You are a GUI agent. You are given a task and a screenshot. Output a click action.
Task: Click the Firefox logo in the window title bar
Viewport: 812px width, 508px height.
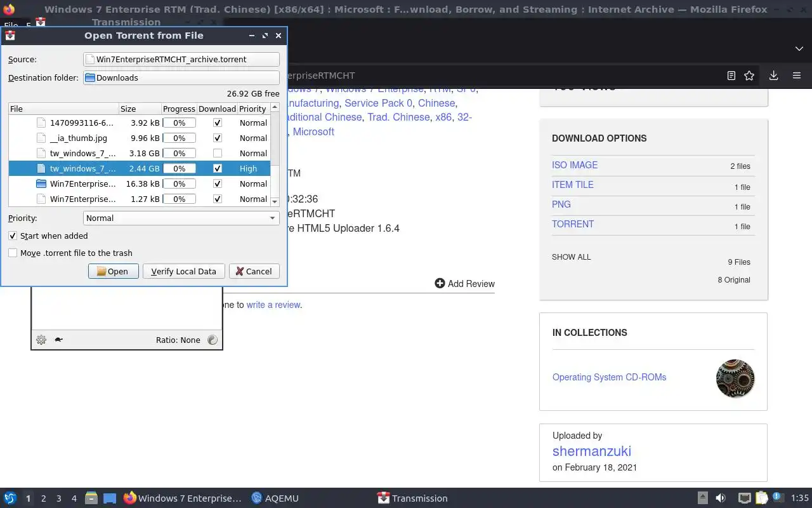coord(9,10)
